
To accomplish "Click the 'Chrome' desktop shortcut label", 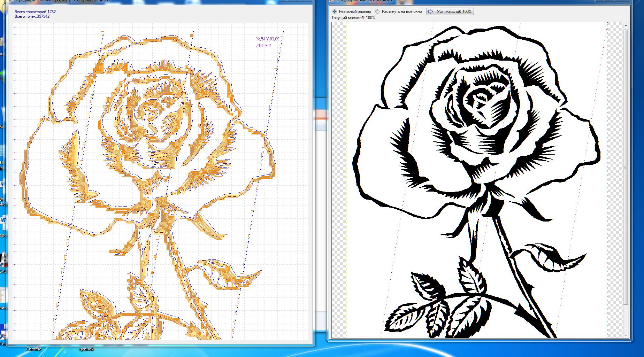I will pyautogui.click(x=34, y=349).
